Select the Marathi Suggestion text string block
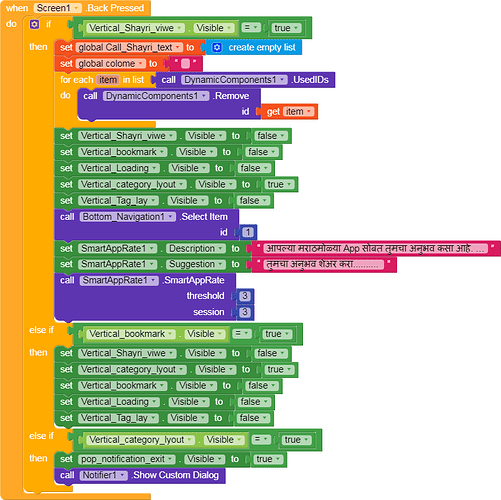 pyautogui.click(x=324, y=265)
